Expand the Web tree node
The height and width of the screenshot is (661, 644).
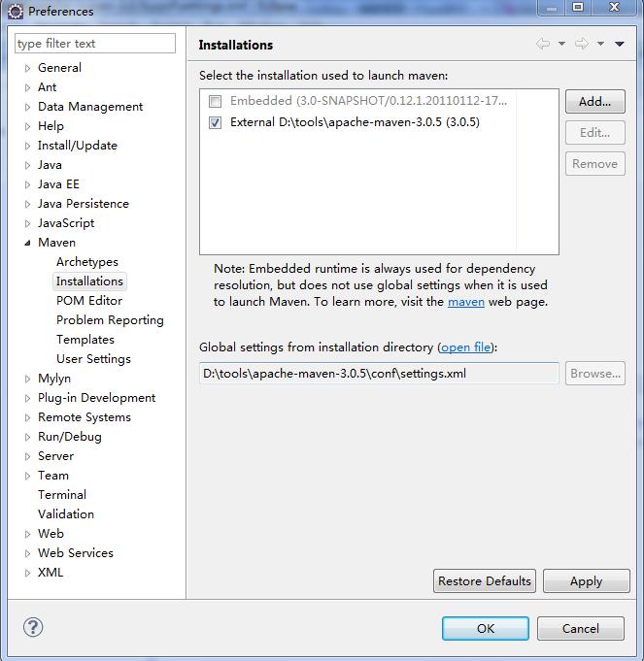pos(27,534)
